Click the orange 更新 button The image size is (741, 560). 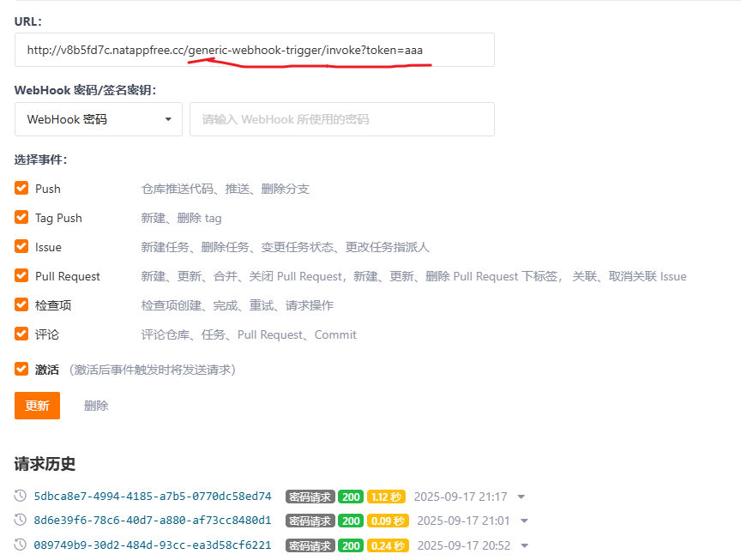pyautogui.click(x=38, y=406)
